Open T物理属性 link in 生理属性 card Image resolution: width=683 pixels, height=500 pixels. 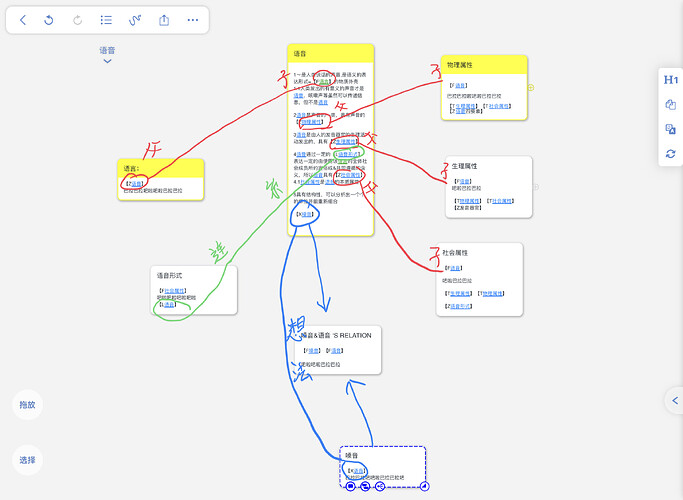pyautogui.click(x=470, y=201)
